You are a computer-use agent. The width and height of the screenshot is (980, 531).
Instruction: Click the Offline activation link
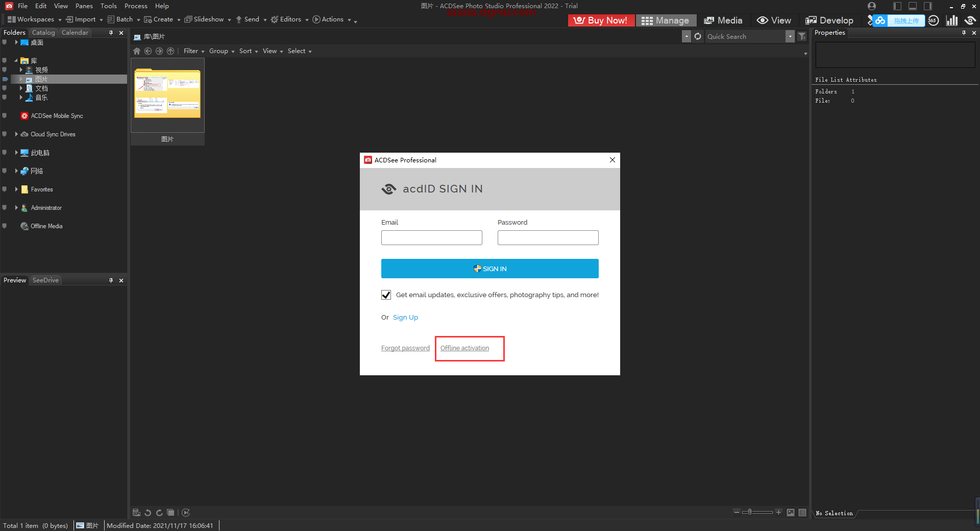click(x=464, y=348)
